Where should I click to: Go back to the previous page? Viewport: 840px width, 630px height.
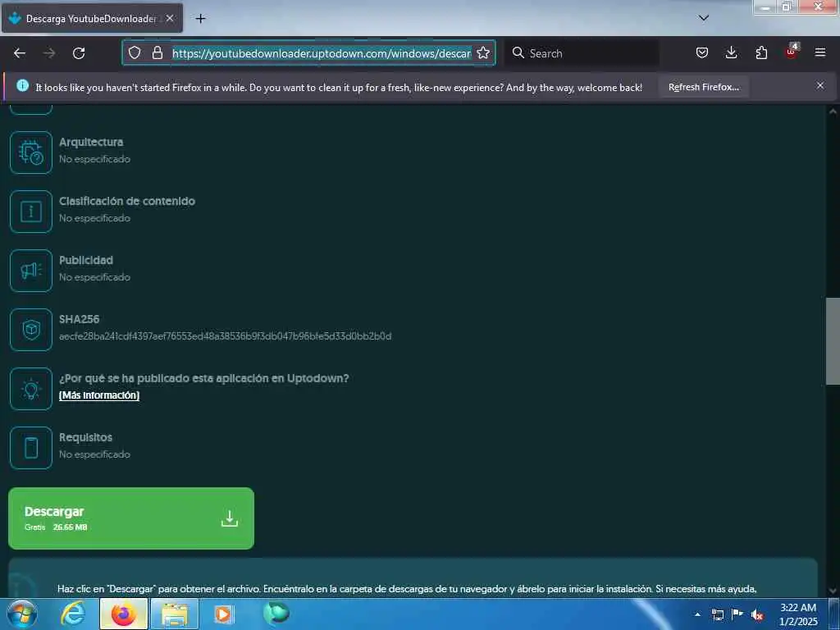[x=20, y=53]
